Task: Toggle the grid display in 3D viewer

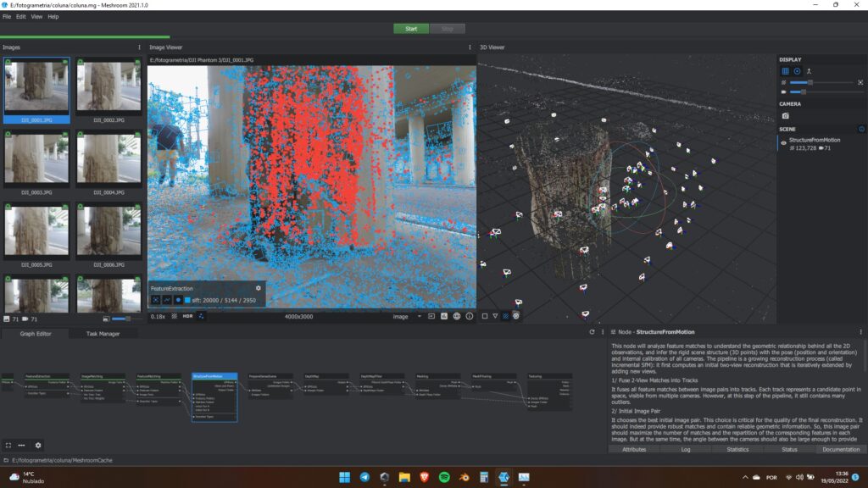Action: tap(785, 71)
